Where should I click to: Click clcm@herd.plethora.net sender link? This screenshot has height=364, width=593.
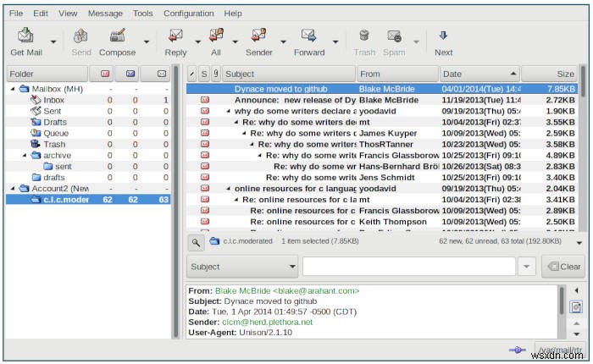268,322
